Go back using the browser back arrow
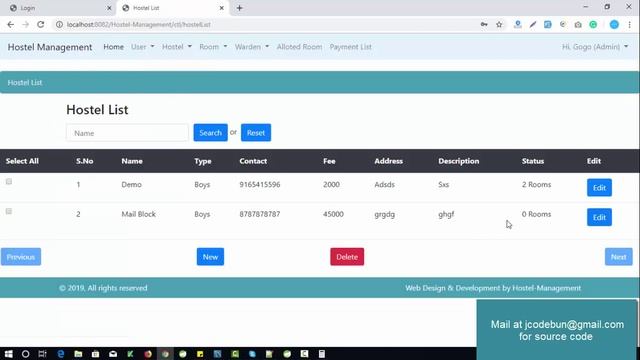 click(x=11, y=24)
